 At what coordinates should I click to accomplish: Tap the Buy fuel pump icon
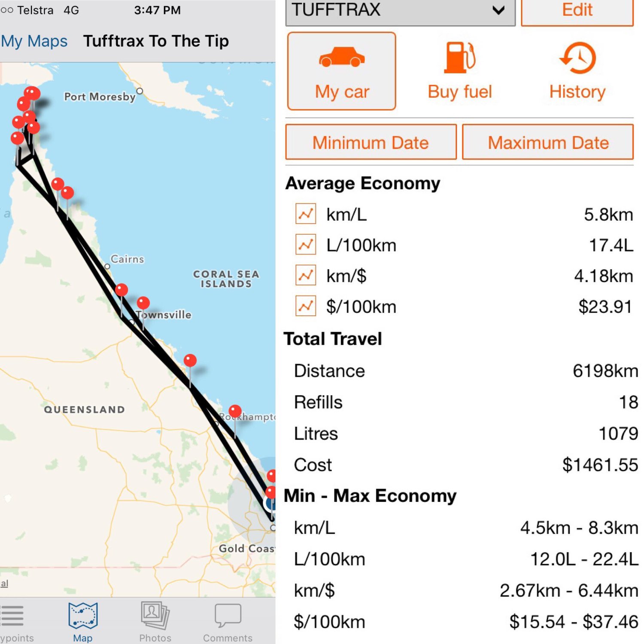point(460,58)
